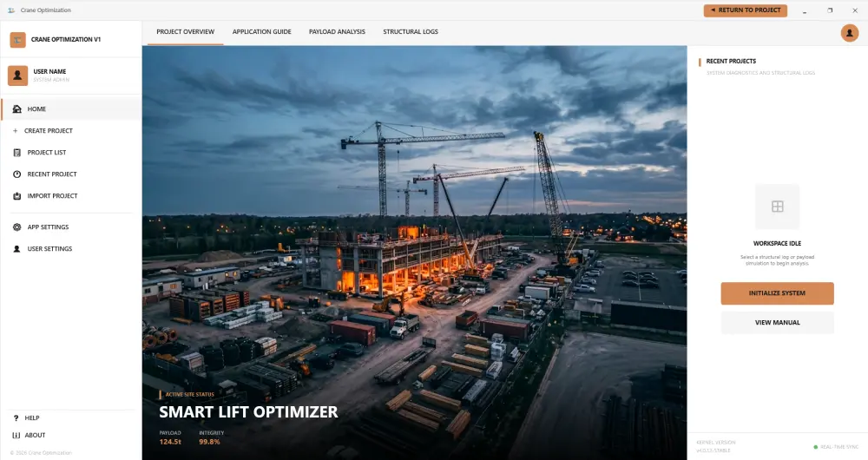Screen dimensions: 868x460
Task: Minimize the Crane Optimization window
Action: [805, 10]
